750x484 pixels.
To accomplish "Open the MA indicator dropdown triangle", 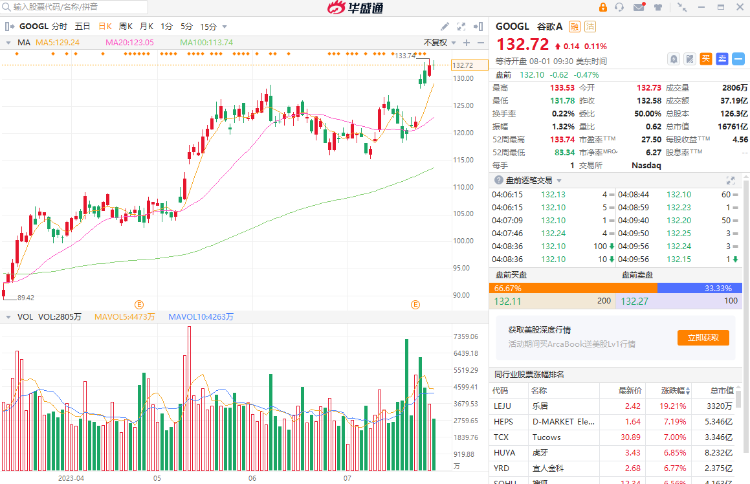I will (x=8, y=43).
